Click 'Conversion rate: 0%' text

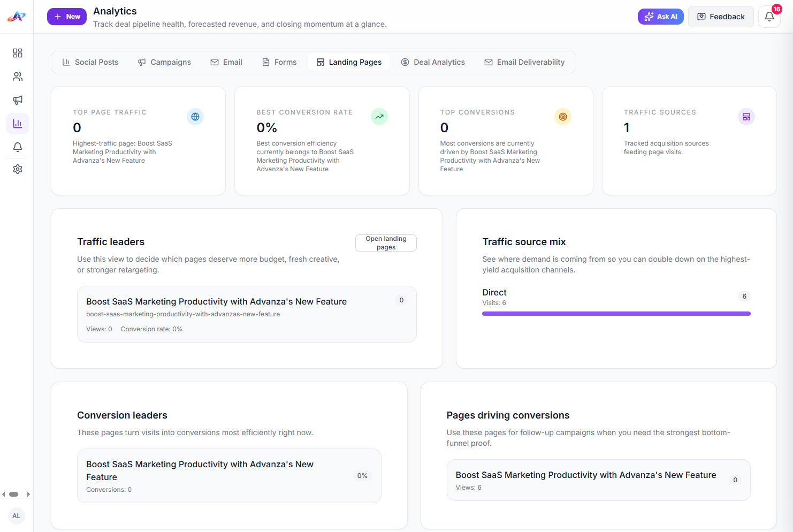tap(151, 329)
